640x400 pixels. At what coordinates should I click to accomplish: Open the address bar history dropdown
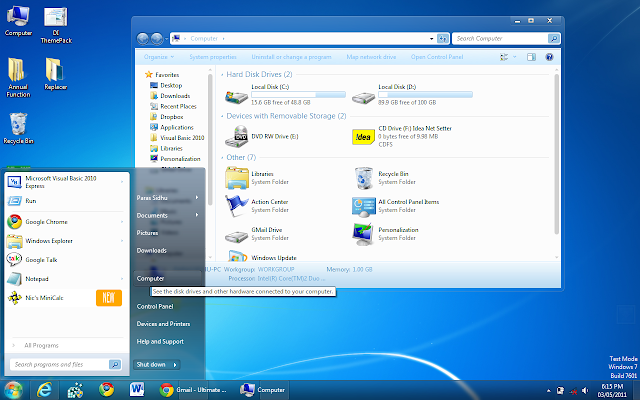[x=431, y=38]
